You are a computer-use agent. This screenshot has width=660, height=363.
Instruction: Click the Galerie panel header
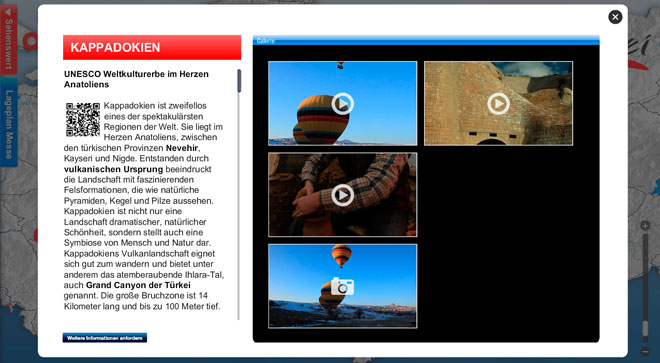(426, 40)
